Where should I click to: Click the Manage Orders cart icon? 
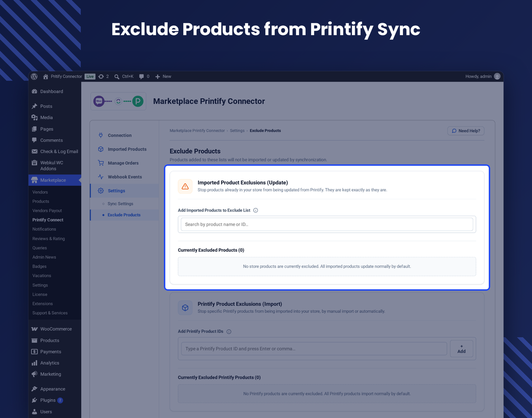point(101,163)
